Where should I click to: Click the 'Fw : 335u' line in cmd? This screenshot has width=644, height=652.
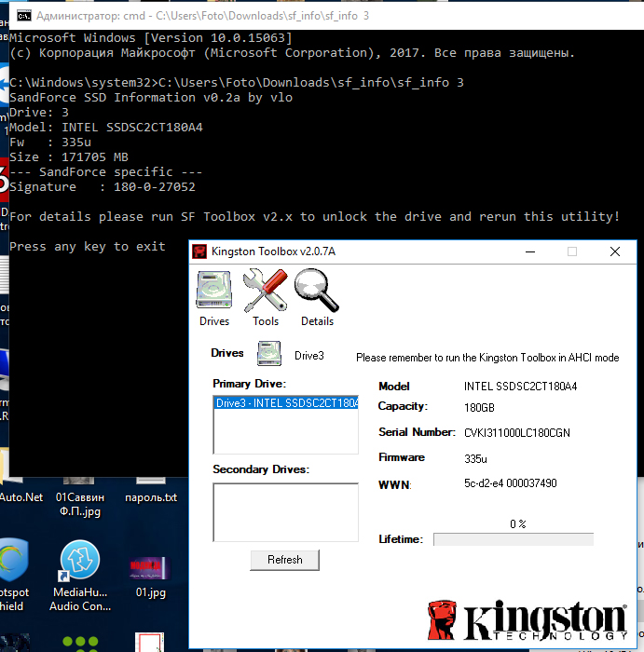(x=50, y=143)
